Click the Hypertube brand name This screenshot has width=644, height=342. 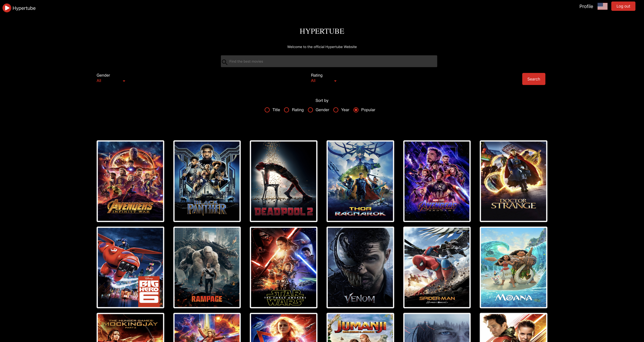24,8
